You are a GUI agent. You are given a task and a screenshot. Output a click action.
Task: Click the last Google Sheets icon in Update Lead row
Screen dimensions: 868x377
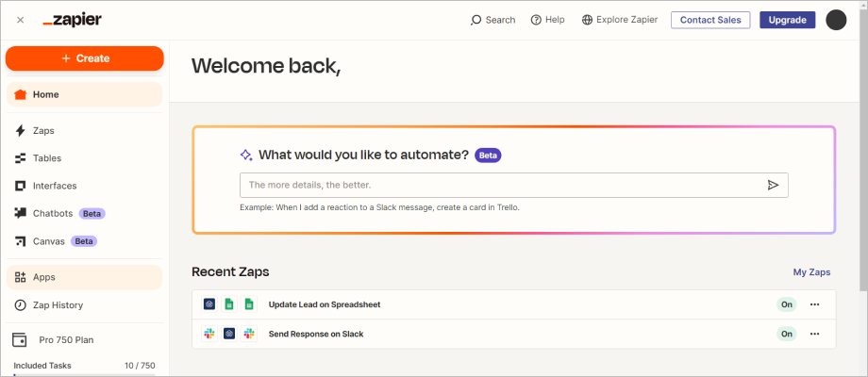click(249, 304)
